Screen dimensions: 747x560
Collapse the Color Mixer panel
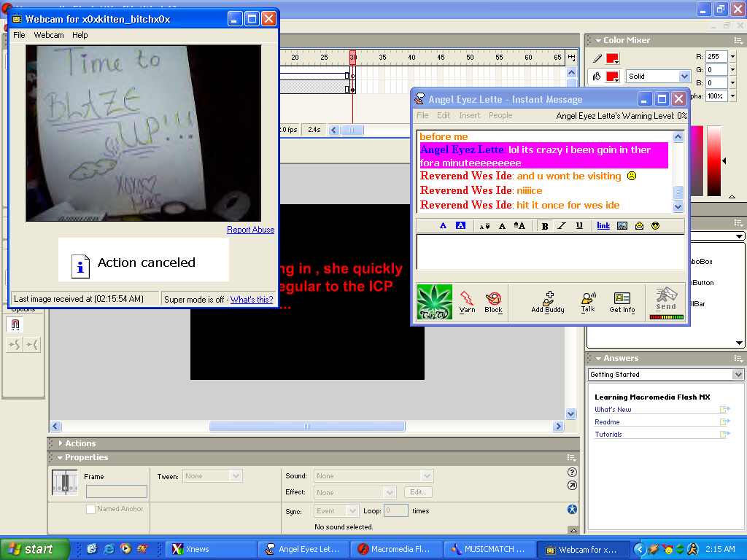(598, 41)
